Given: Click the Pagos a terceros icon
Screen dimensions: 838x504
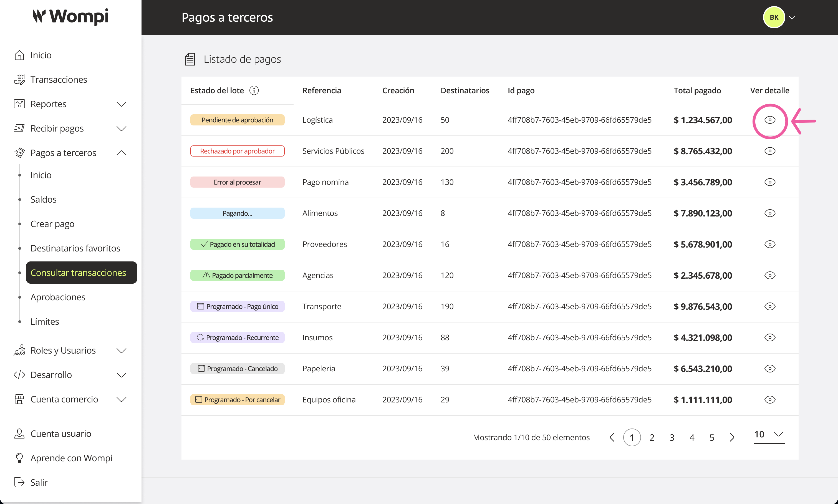Looking at the screenshot, I should (19, 153).
